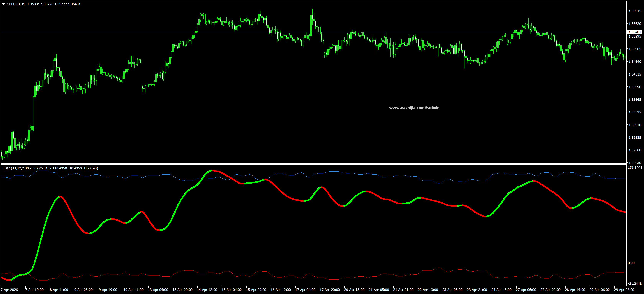Click the 1.35295 price scale label

pos(635,36)
